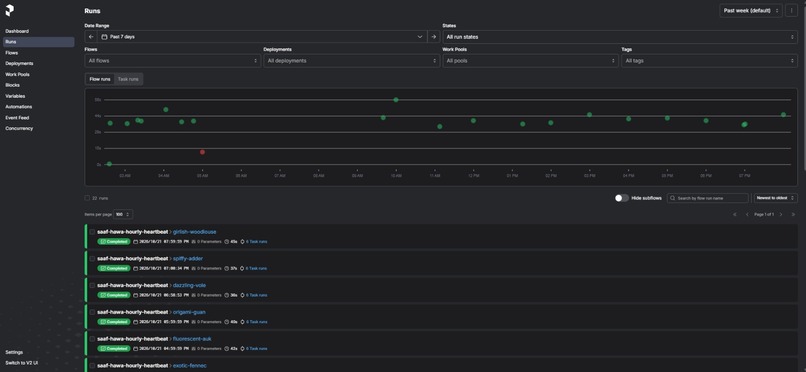Open the three-dot options menu
Screen dimensions: 806x372
[x=792, y=11]
